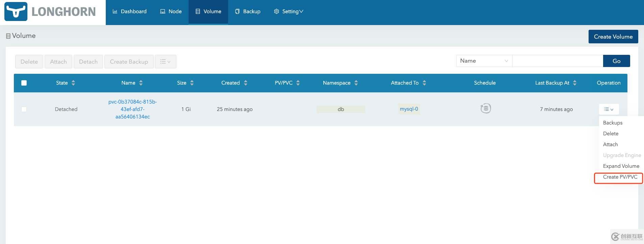Click the 7 minutes ago backup cell

(x=556, y=109)
